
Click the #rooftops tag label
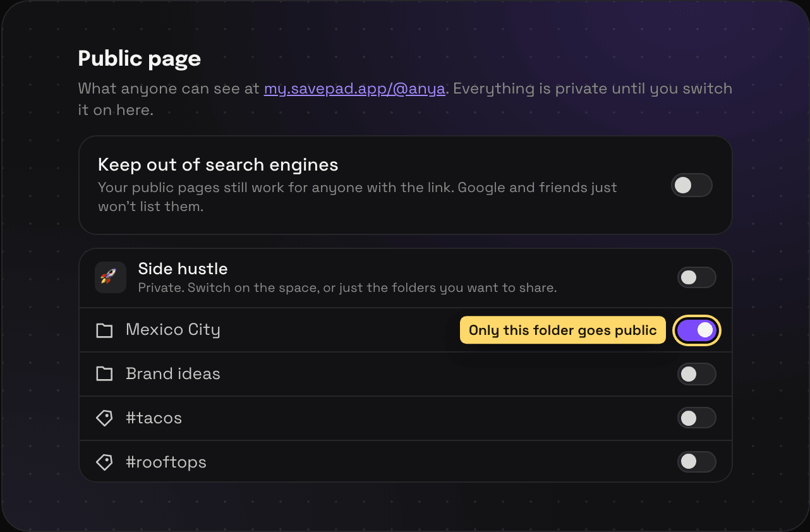click(166, 462)
